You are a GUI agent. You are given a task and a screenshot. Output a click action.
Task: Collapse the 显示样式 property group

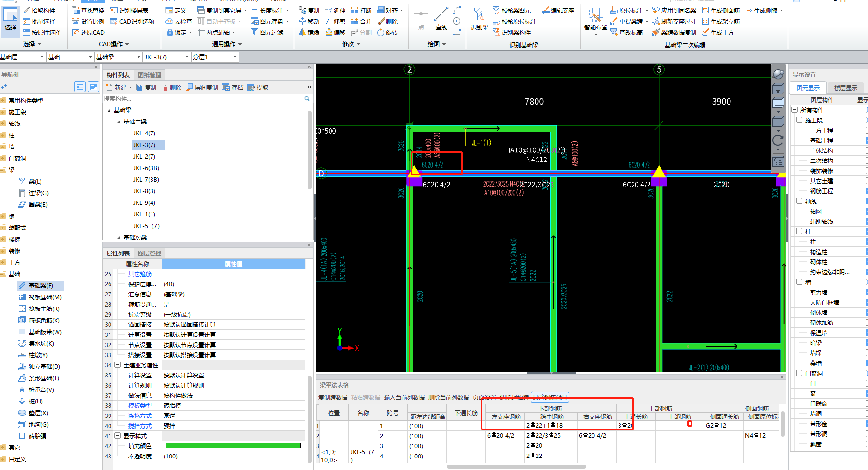click(x=118, y=436)
